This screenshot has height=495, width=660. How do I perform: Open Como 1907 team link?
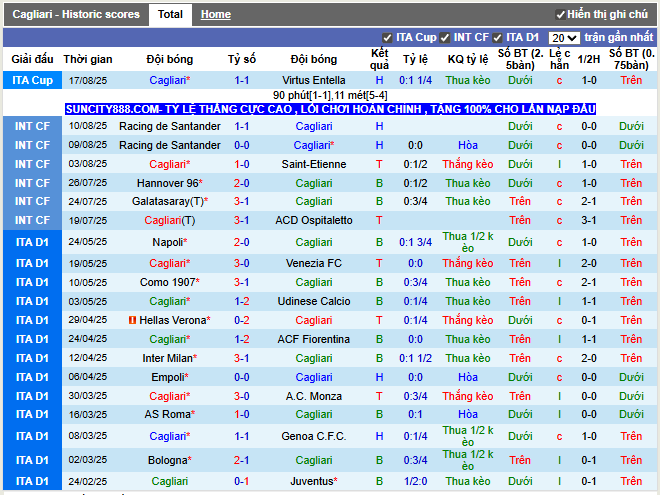pyautogui.click(x=170, y=282)
